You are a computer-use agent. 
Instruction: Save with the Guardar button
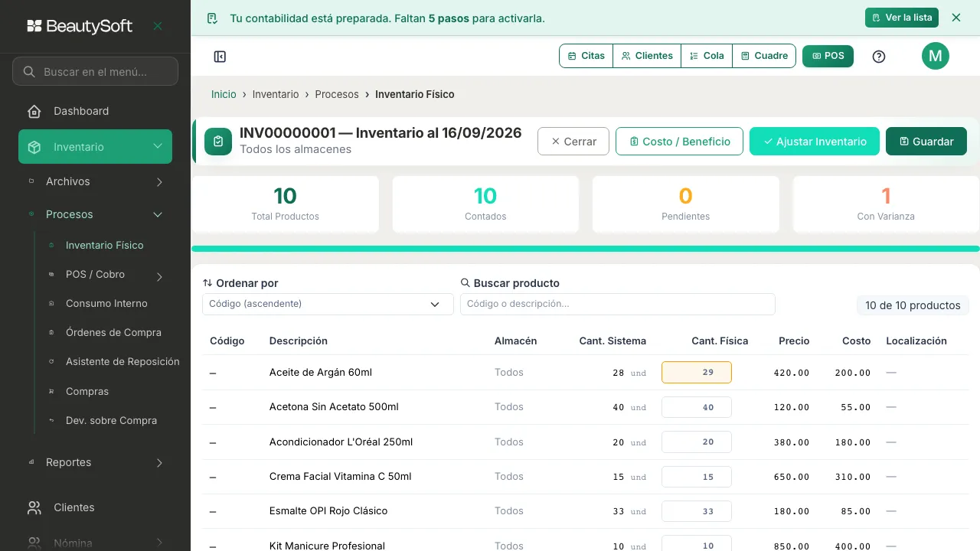tap(926, 142)
